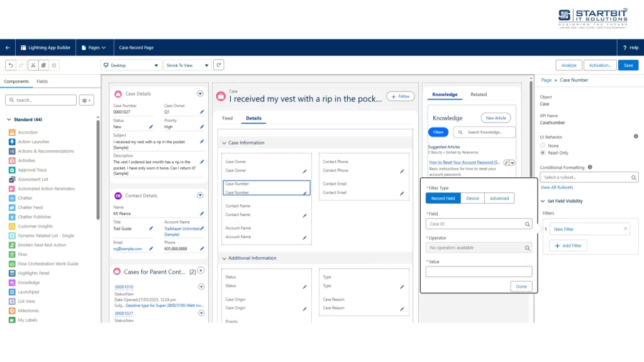Click the Analyze button
The width and height of the screenshot is (644, 362).
569,65
